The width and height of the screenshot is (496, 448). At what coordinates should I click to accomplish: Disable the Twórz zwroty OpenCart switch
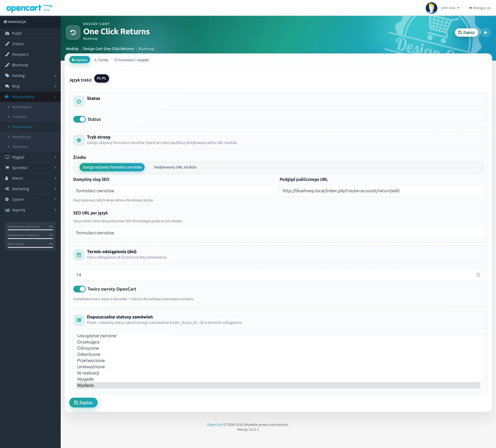pos(80,289)
